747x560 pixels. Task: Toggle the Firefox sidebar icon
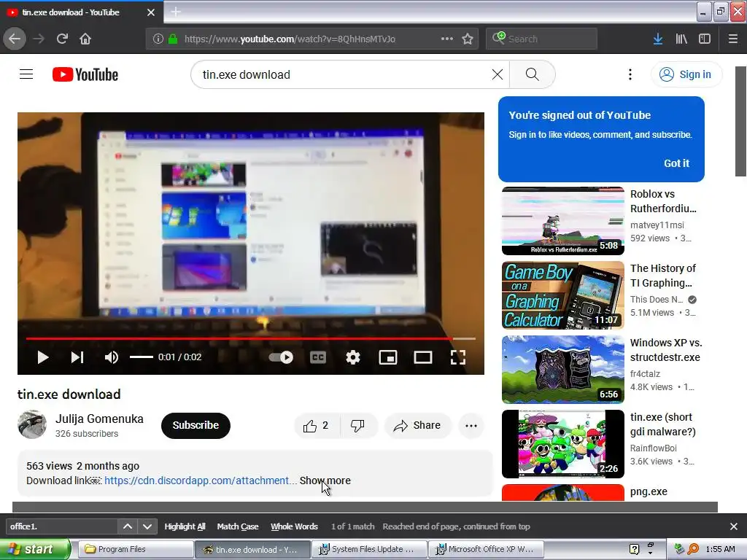point(705,39)
